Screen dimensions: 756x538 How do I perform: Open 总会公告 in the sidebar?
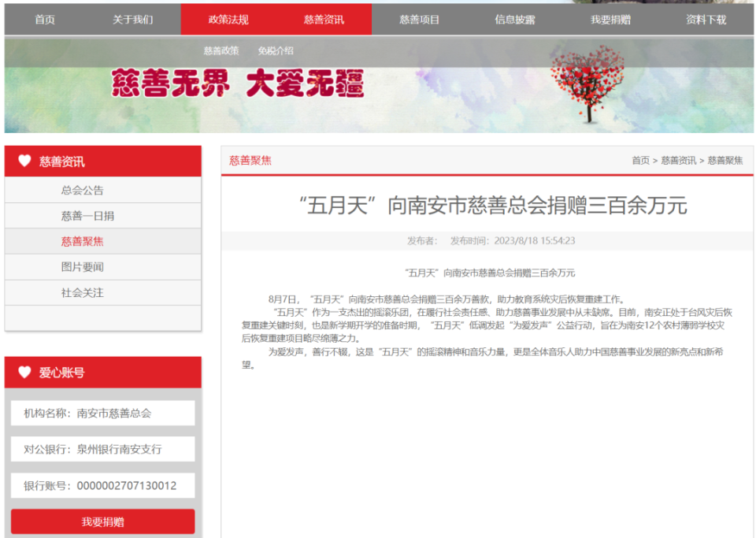(102, 190)
